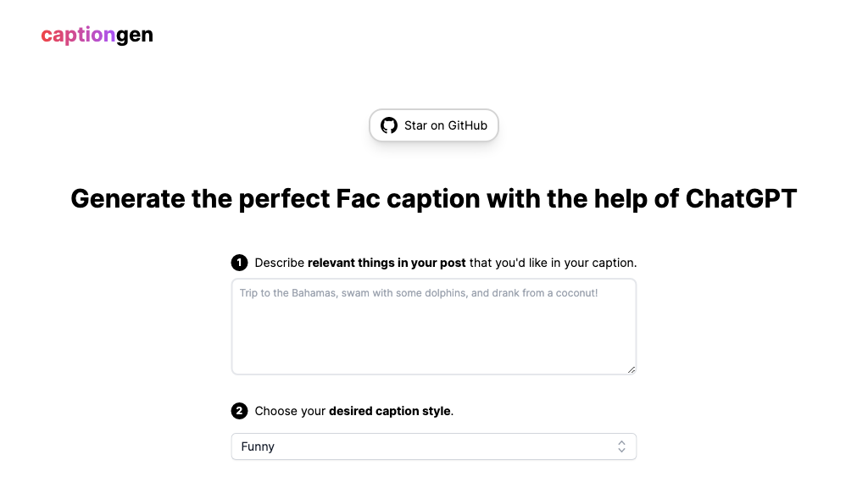Click the "Choose your" label in step two

point(290,411)
